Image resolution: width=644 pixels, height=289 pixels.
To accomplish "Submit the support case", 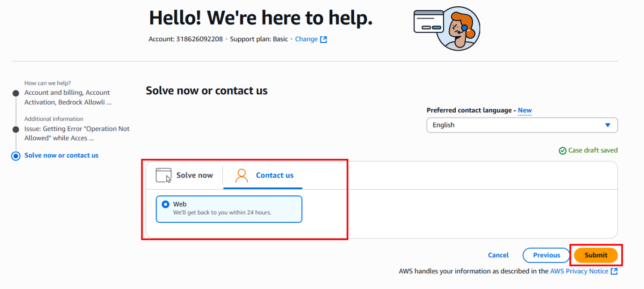I will [596, 255].
